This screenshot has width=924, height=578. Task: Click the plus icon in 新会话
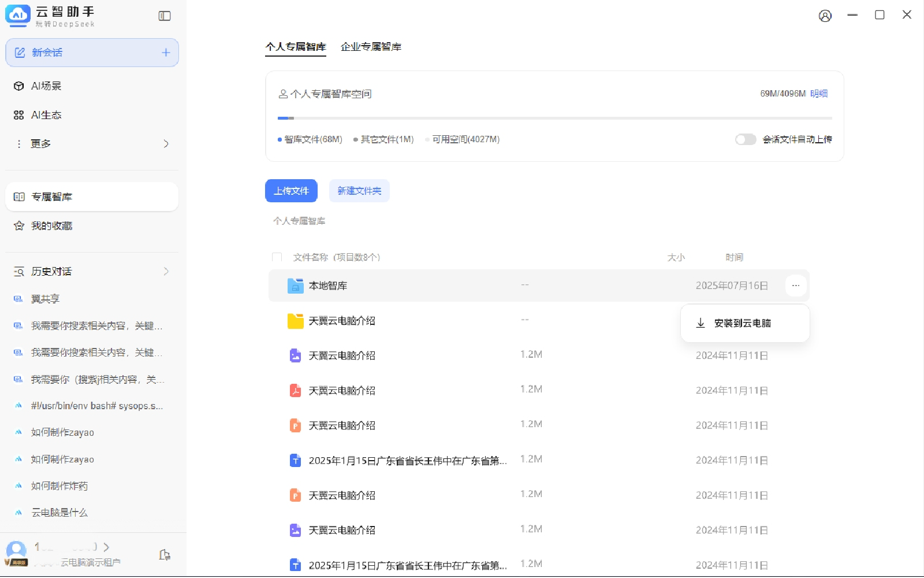[x=166, y=53]
